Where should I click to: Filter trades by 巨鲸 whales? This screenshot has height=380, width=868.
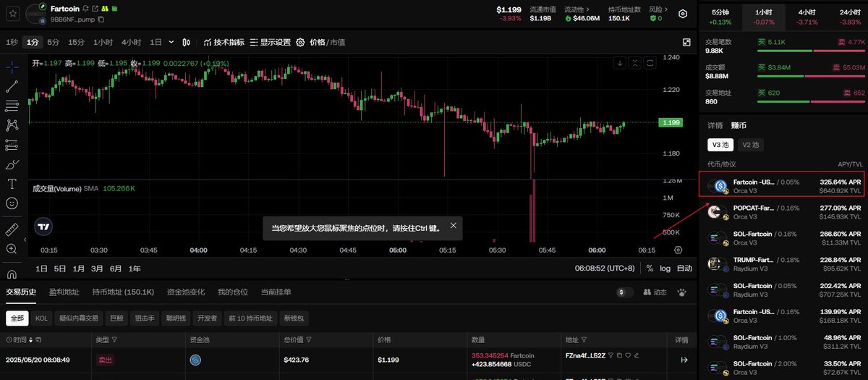coord(116,318)
